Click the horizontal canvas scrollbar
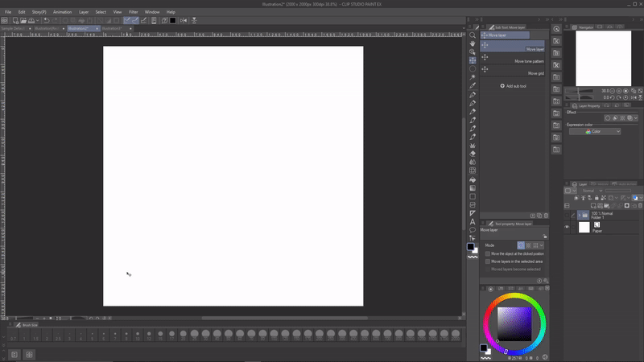This screenshot has height=362, width=644. pos(285,318)
